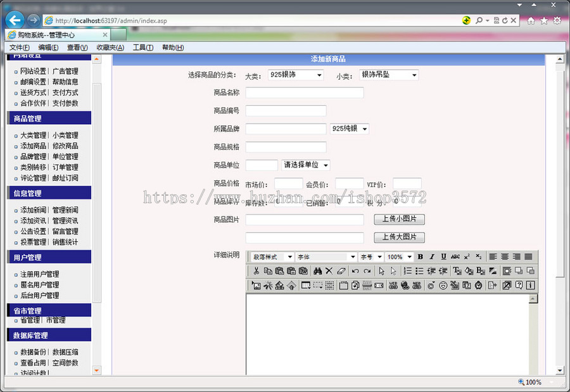Open the 小类 subcategory dropdown
The height and width of the screenshot is (392, 570).
pos(389,74)
